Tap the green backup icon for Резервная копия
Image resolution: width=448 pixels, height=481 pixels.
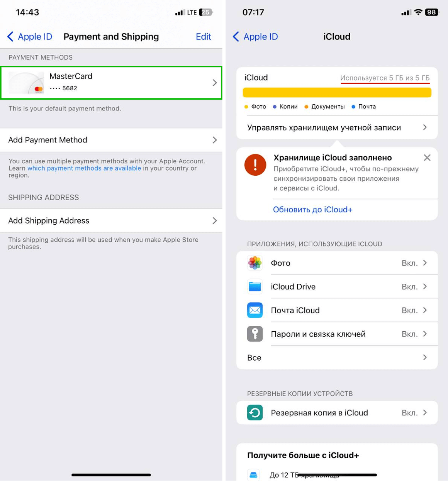pyautogui.click(x=255, y=412)
